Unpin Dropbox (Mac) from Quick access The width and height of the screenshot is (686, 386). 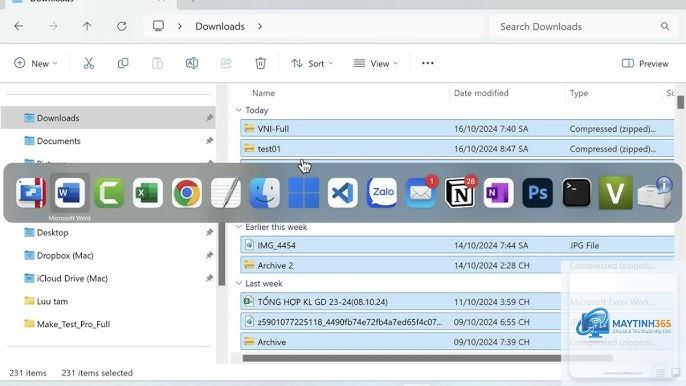209,255
